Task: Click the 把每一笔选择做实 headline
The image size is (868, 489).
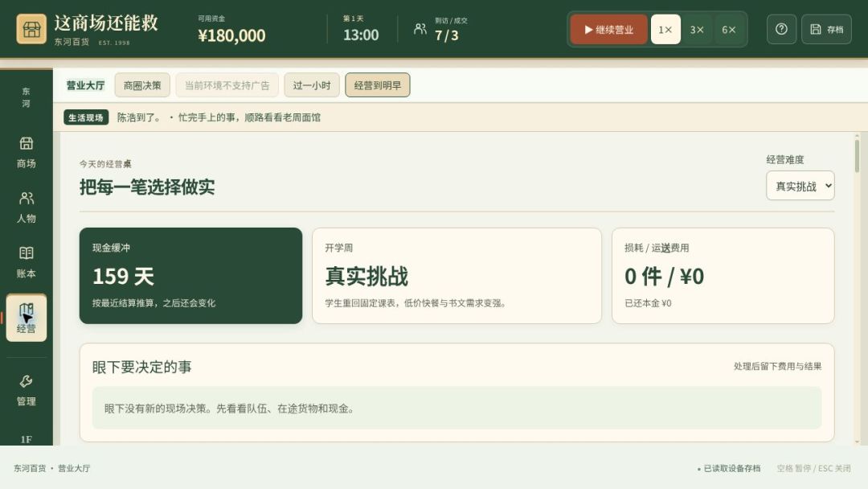Action: pos(147,187)
